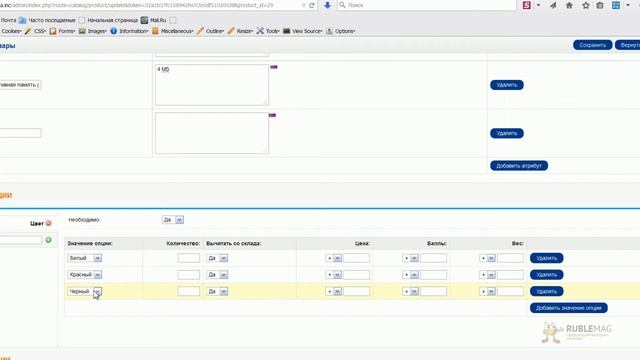Open weight prefix dropdown in Черный row
The width and height of the screenshot is (640, 360).
[x=488, y=291]
